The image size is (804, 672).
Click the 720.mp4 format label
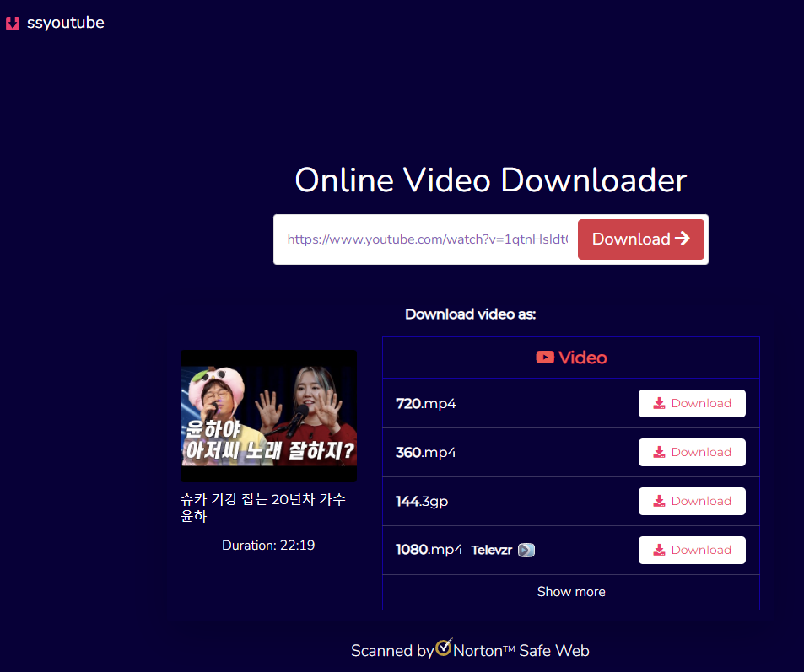pyautogui.click(x=425, y=403)
